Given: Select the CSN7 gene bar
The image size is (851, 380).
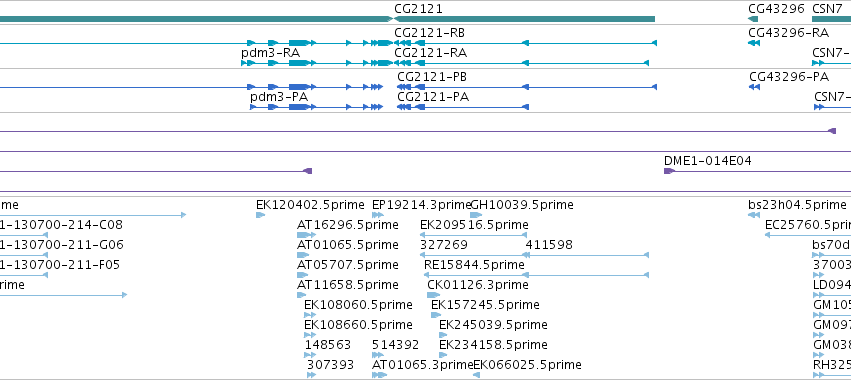Looking at the screenshot, I should pyautogui.click(x=831, y=19).
